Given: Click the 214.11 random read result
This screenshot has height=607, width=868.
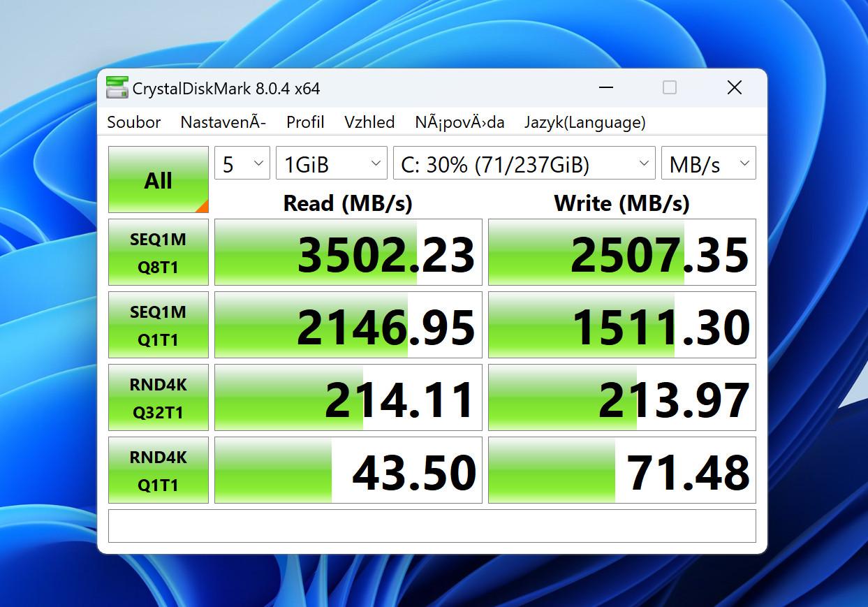Looking at the screenshot, I should (348, 397).
